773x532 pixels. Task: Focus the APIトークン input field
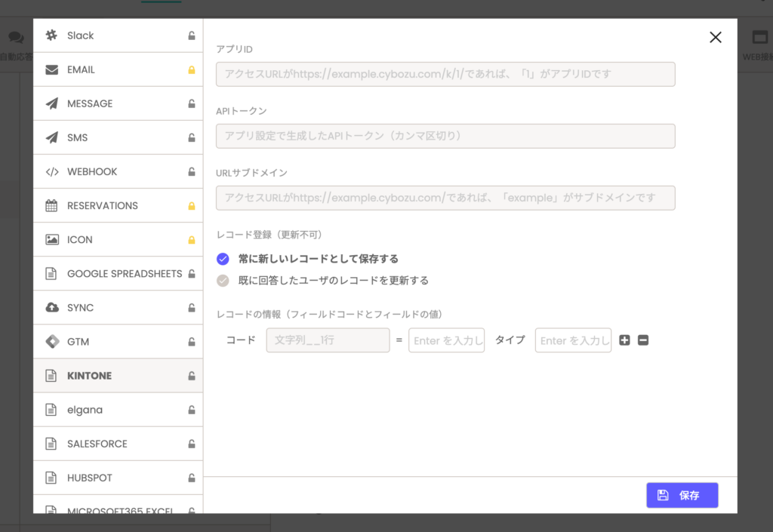click(445, 136)
